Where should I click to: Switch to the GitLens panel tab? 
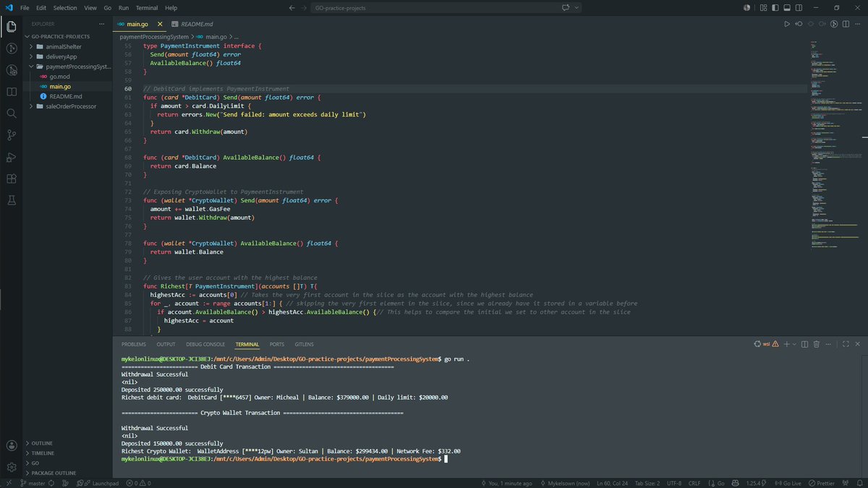[304, 344]
